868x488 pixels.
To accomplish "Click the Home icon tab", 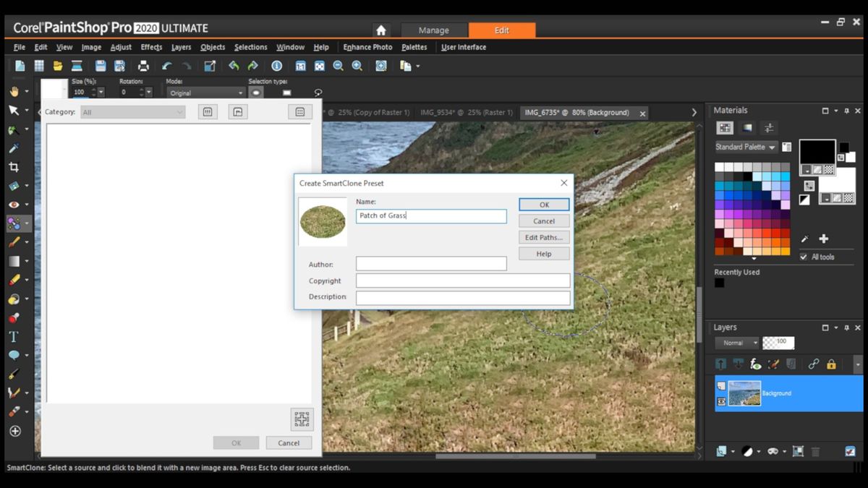I will (381, 30).
